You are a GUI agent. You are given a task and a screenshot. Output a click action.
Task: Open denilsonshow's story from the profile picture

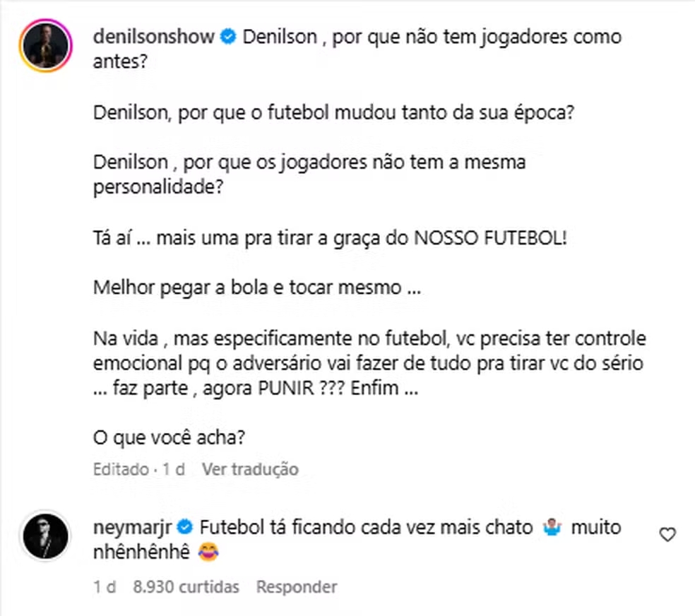click(46, 45)
